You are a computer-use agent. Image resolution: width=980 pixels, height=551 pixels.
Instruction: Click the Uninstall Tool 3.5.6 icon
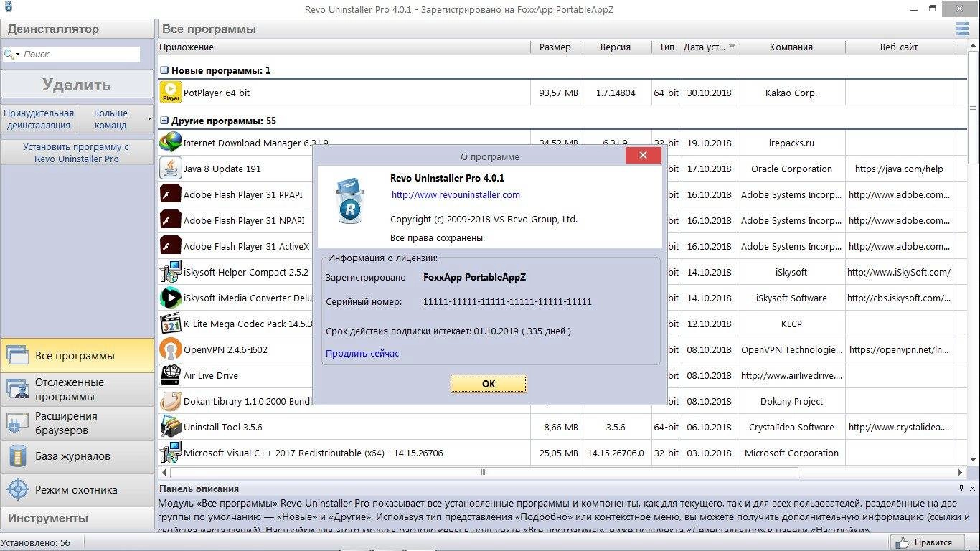click(x=171, y=427)
